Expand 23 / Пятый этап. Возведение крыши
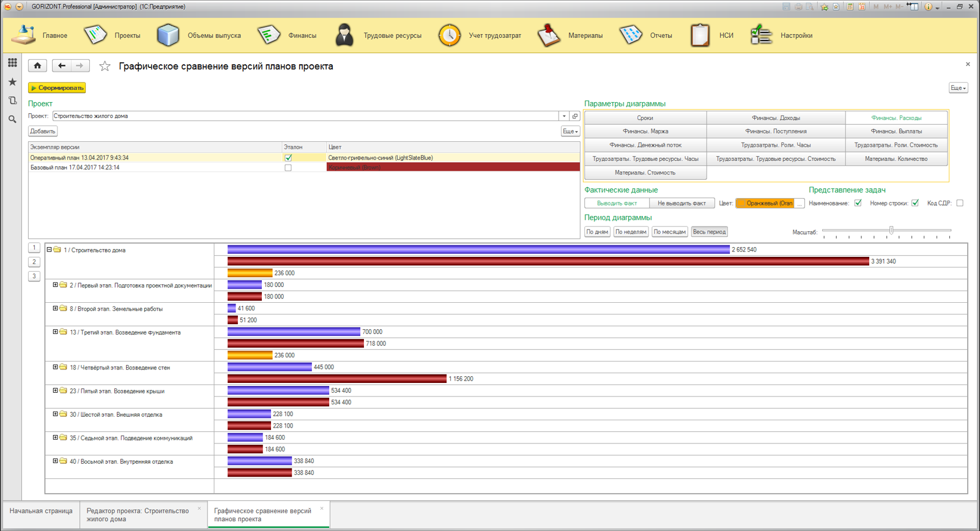Viewport: 980px width, 531px height. (55, 391)
